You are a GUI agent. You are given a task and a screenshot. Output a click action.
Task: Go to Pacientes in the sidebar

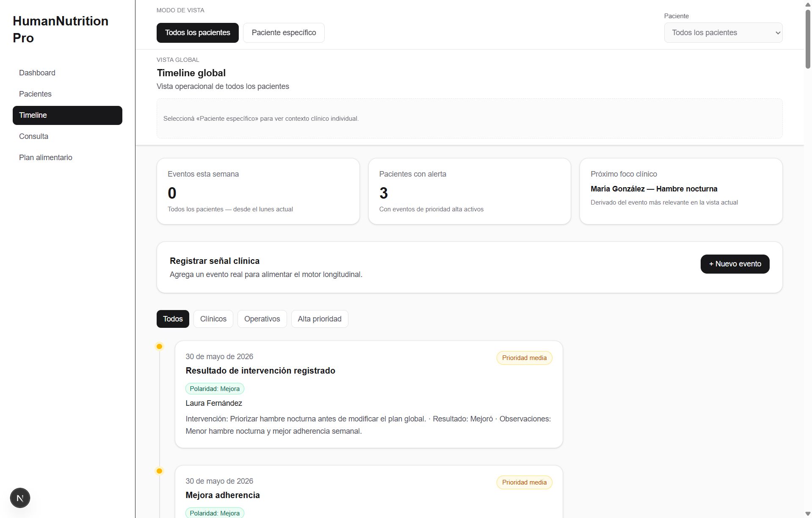tap(67, 94)
